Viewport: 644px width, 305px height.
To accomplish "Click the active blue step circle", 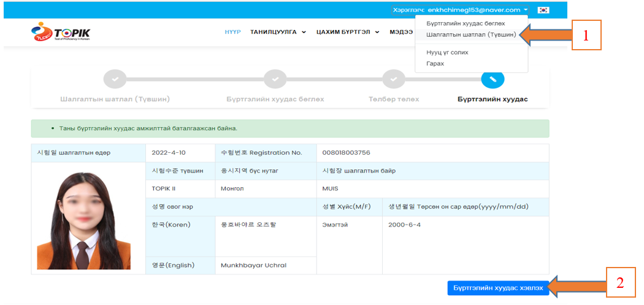I will pyautogui.click(x=493, y=79).
